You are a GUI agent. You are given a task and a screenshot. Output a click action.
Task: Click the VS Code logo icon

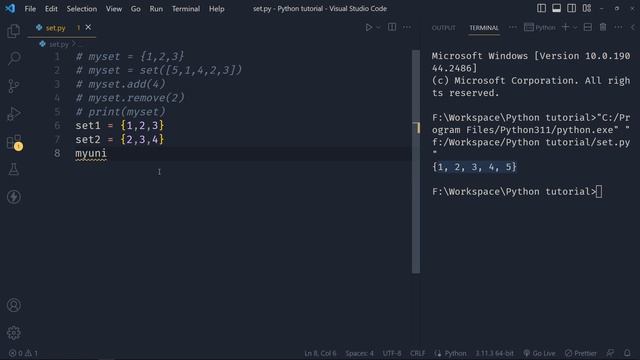point(10,8)
